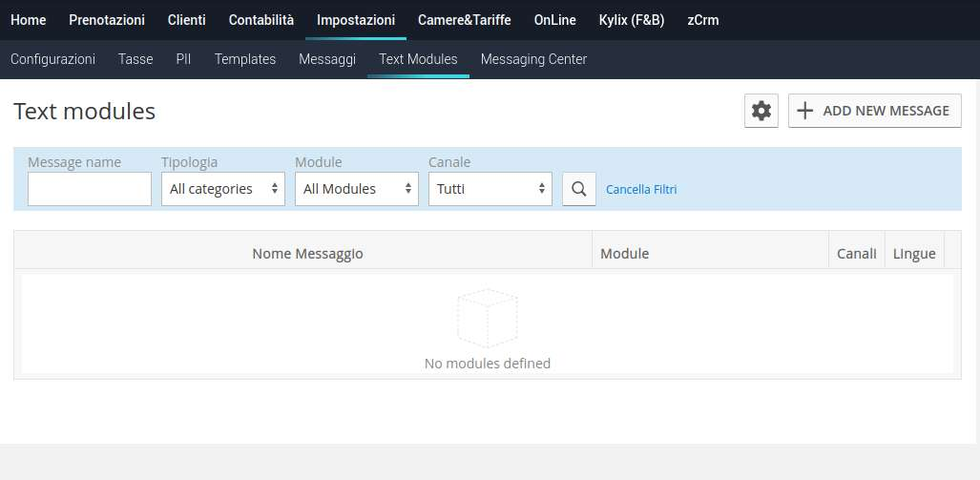980x480 pixels.
Task: Open the Clienti menu
Action: [186, 20]
